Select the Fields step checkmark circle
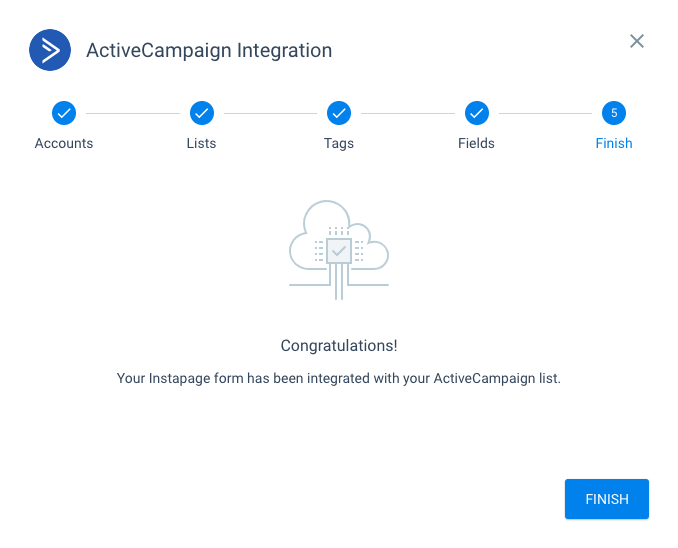 (x=477, y=113)
